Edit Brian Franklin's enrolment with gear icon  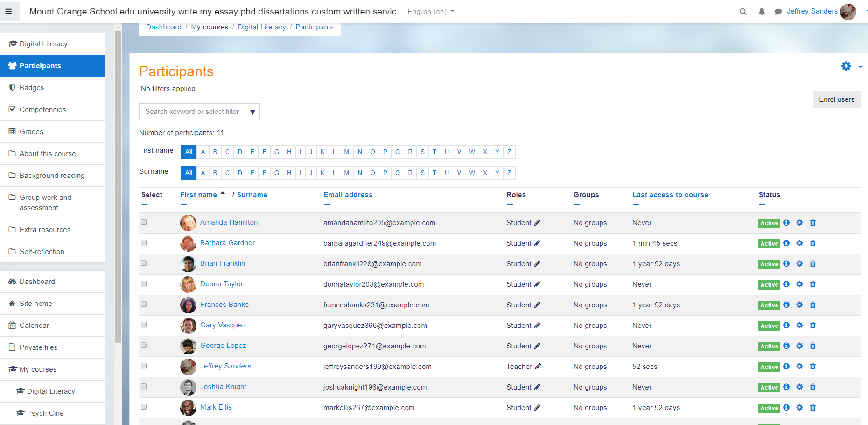[799, 264]
